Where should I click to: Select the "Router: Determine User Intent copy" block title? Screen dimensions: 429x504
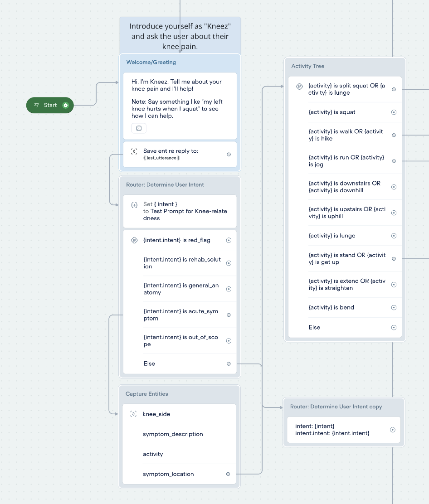pyautogui.click(x=336, y=407)
